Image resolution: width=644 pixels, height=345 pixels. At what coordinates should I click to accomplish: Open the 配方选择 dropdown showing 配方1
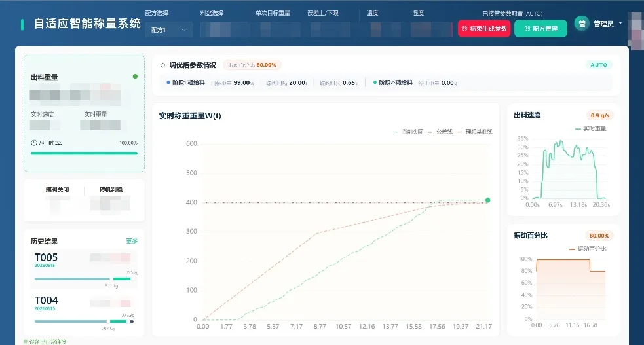169,29
